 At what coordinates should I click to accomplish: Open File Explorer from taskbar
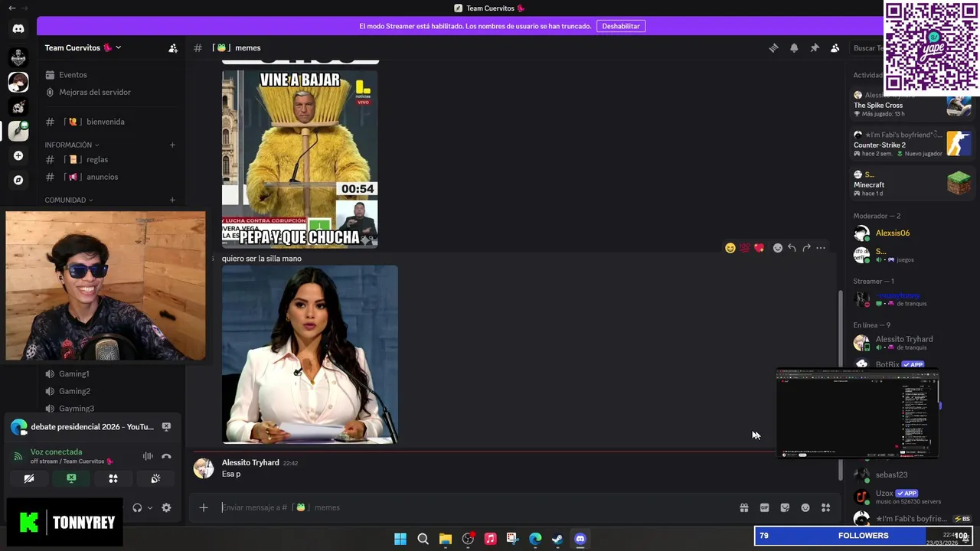point(446,539)
